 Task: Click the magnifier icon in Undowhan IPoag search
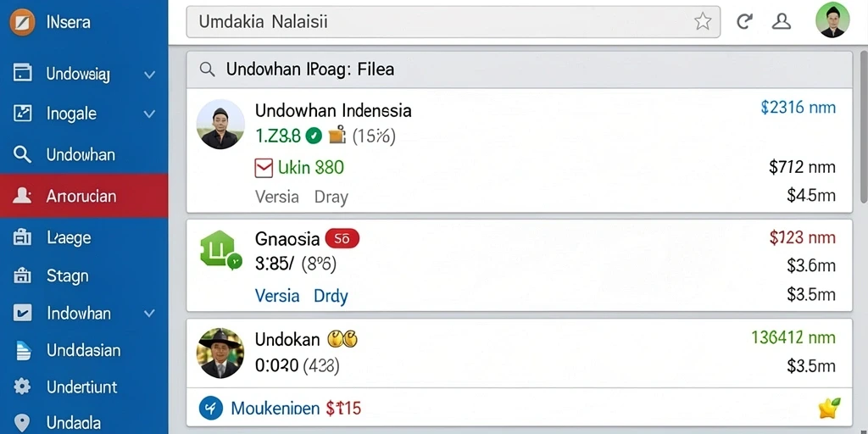207,70
